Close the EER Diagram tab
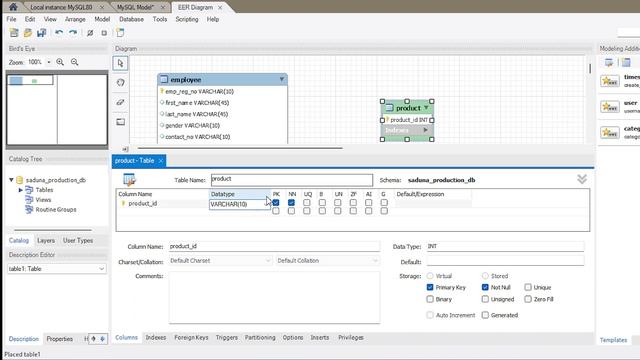 tap(220, 7)
